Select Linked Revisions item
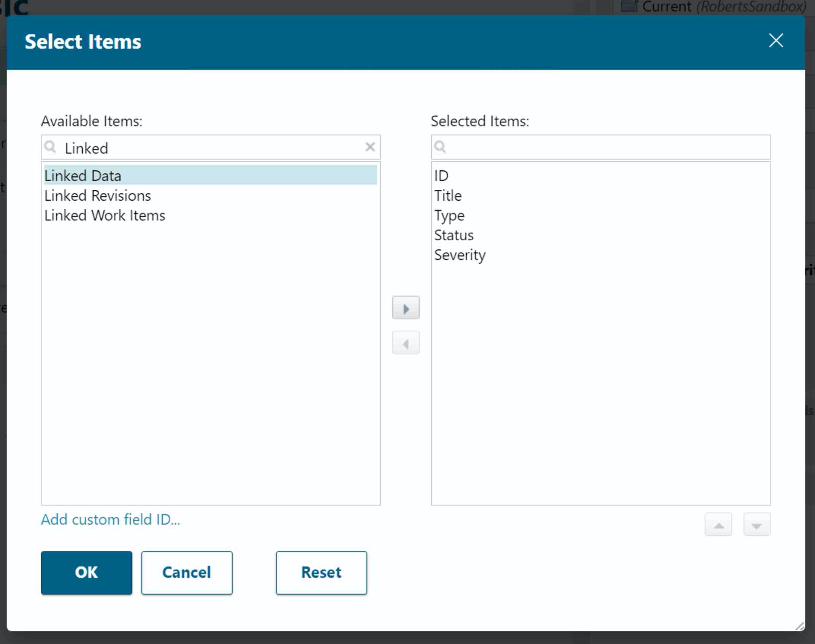This screenshot has width=815, height=644. coord(98,196)
